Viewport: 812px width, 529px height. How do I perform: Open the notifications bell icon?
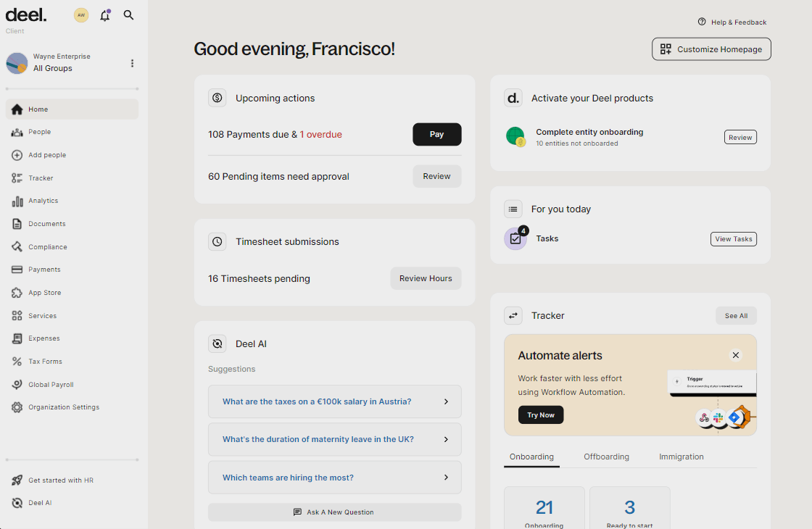click(x=105, y=15)
